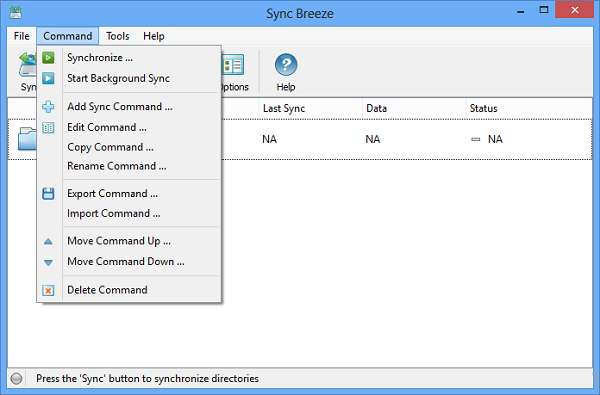Click the down arrow Move Command Down icon
Viewport: 600px width, 395px height.
tap(48, 263)
